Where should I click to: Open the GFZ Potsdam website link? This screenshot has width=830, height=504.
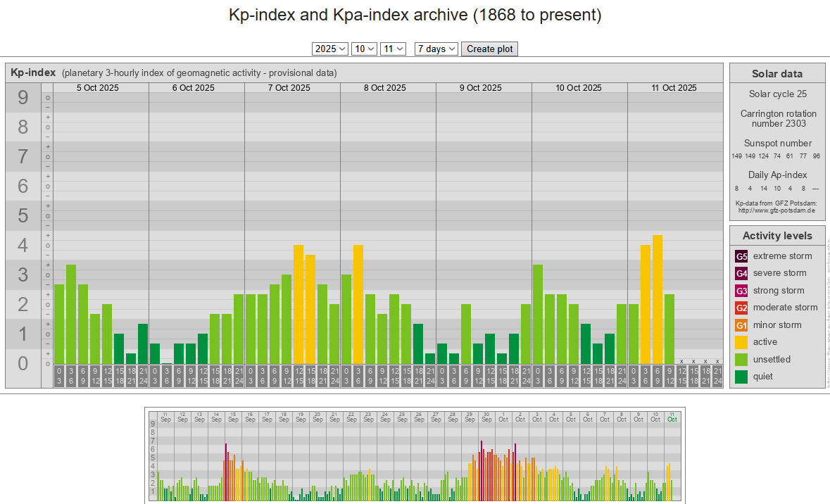(776, 210)
